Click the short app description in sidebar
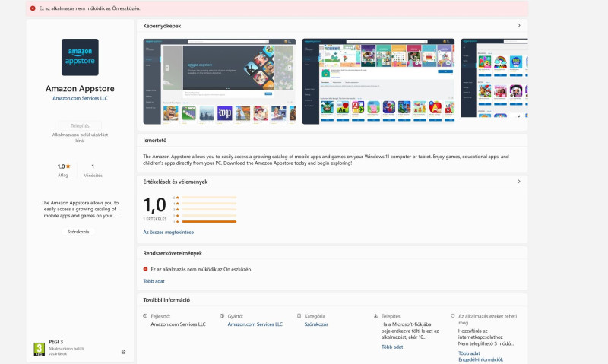This screenshot has height=364, width=608. [x=80, y=209]
